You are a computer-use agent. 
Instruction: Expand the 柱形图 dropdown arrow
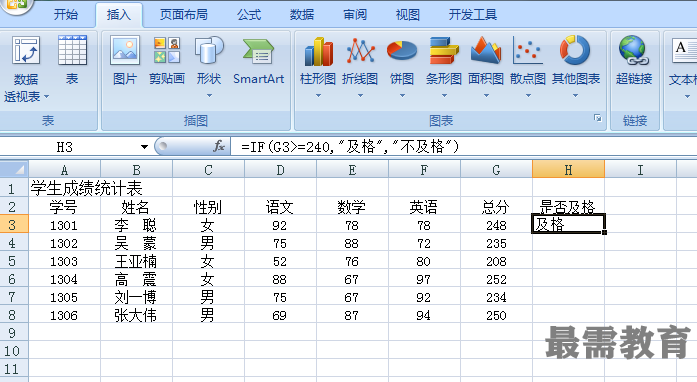(x=318, y=95)
